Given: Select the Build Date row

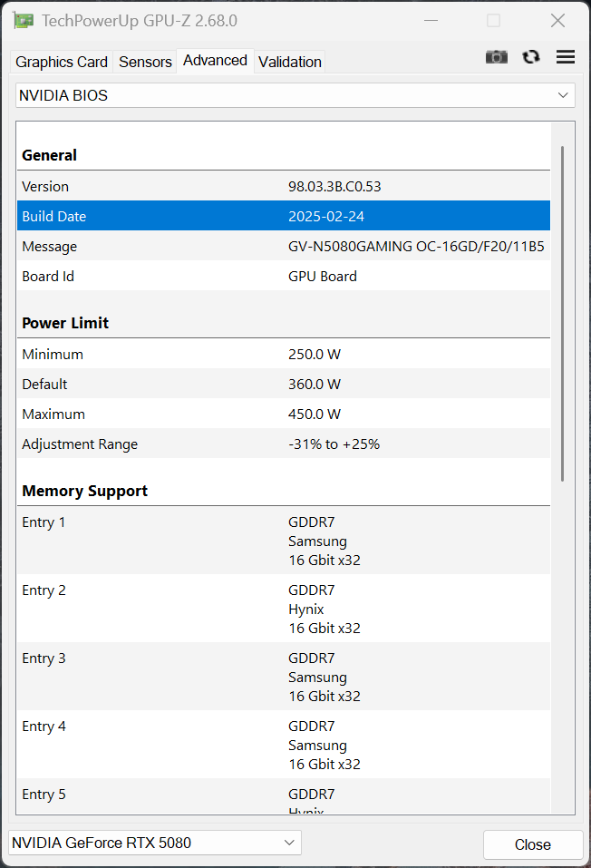Looking at the screenshot, I should point(283,216).
